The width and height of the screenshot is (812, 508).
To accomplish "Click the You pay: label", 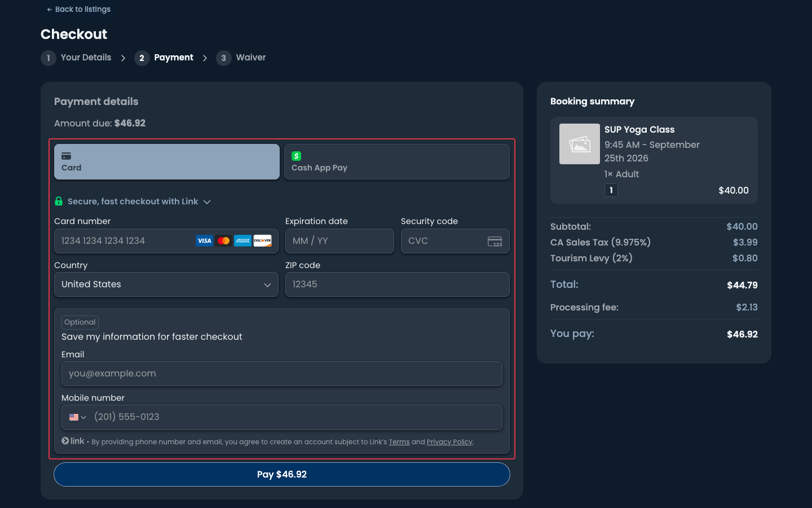I will (572, 334).
